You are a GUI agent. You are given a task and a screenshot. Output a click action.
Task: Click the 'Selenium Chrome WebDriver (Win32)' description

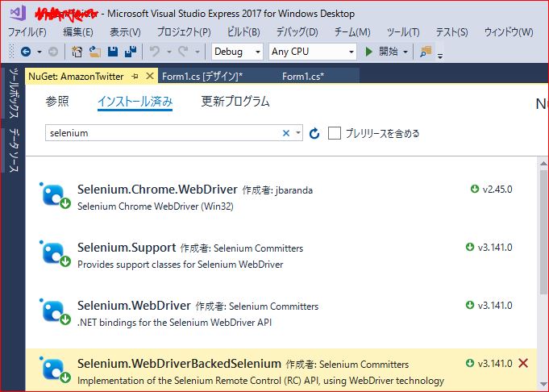coord(155,206)
